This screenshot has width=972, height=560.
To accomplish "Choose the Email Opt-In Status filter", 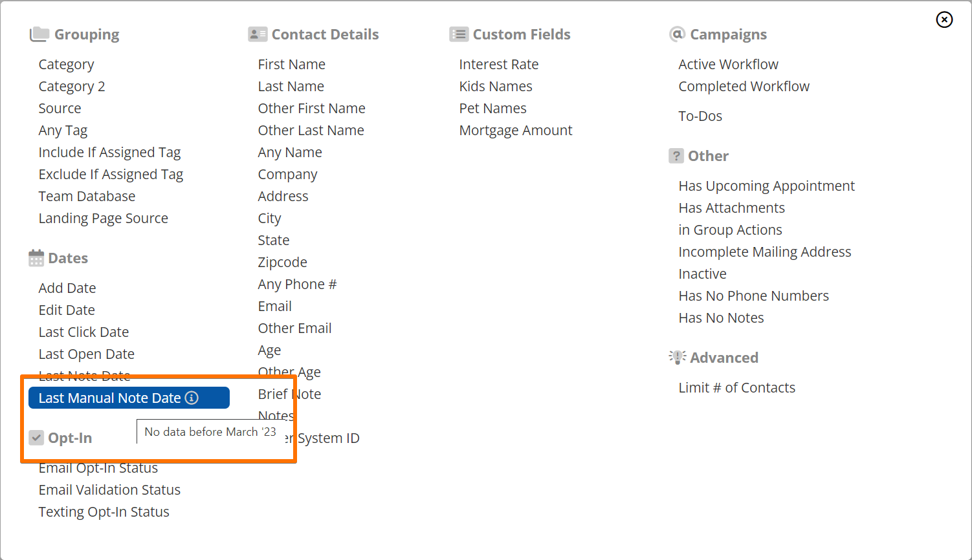I will (98, 468).
